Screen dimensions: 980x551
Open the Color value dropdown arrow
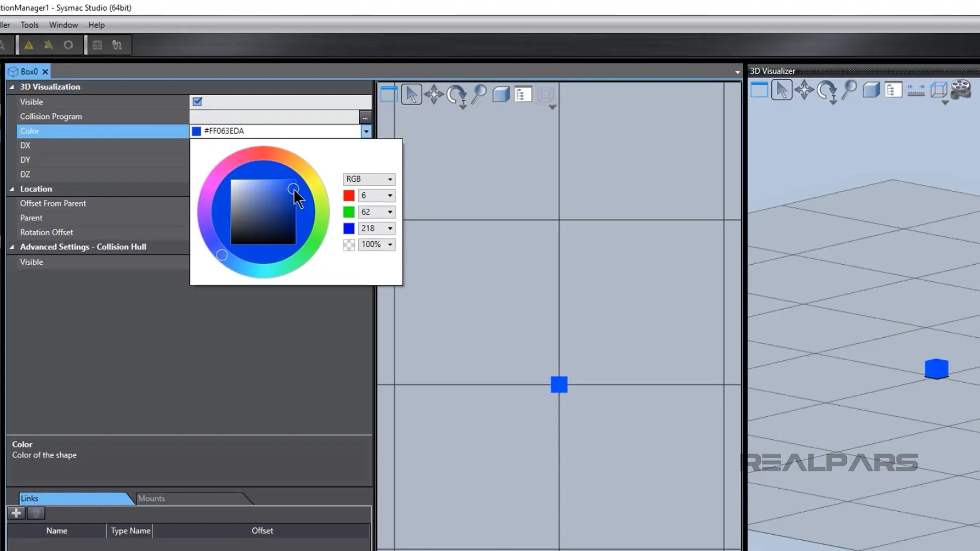pyautogui.click(x=366, y=131)
